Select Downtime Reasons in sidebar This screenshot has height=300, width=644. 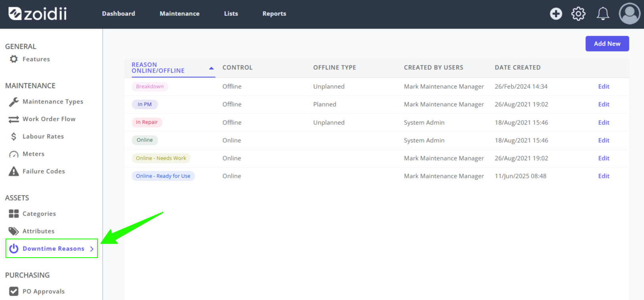click(54, 248)
